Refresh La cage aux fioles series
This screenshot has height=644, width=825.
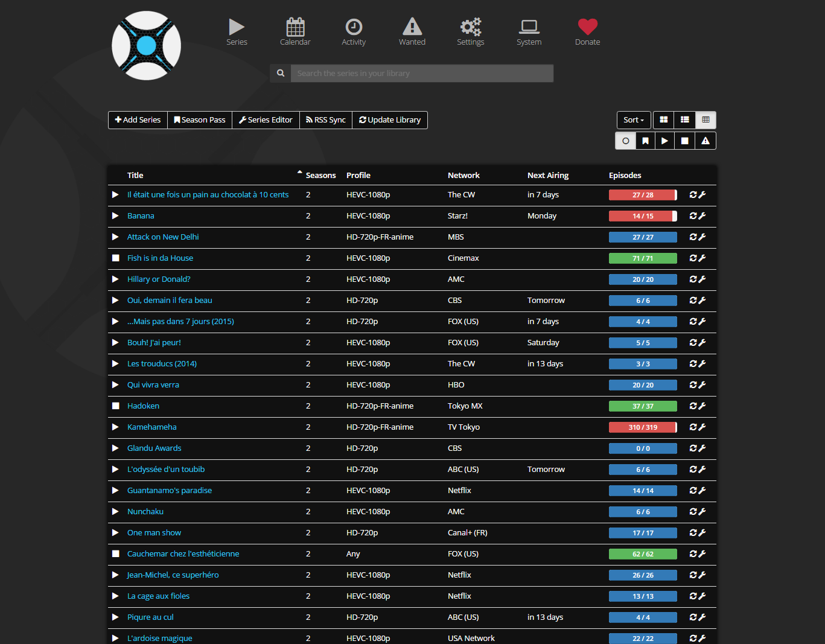pos(693,596)
